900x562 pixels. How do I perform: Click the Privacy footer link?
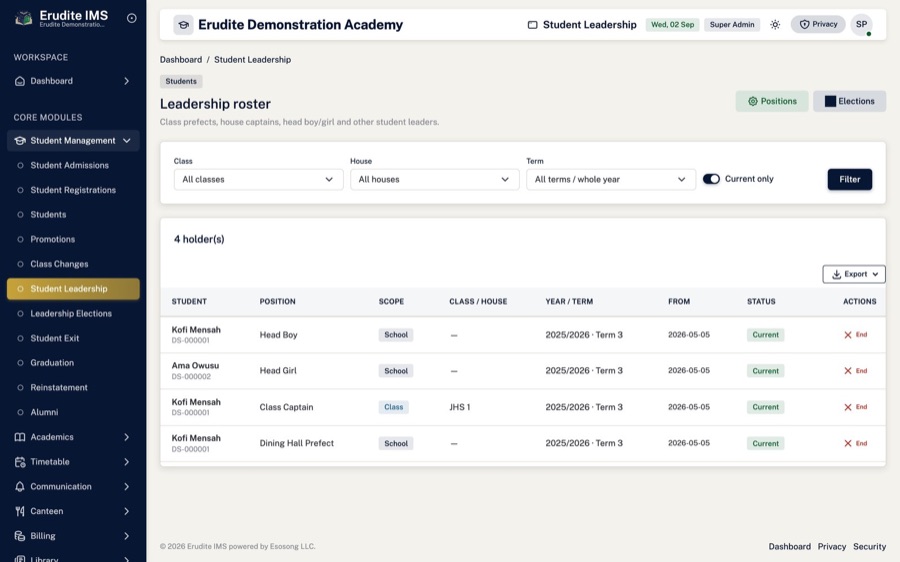pos(832,547)
